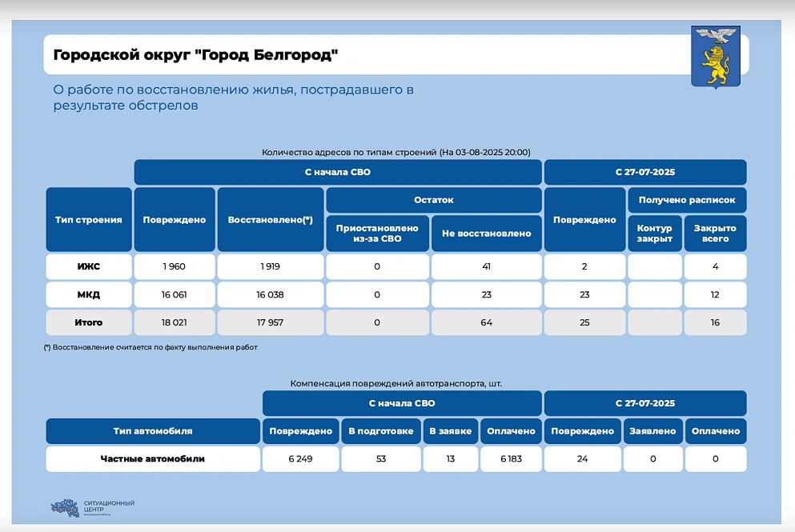This screenshot has width=795, height=532.
Task: Click the "В заявке" column header
Action: [x=451, y=431]
